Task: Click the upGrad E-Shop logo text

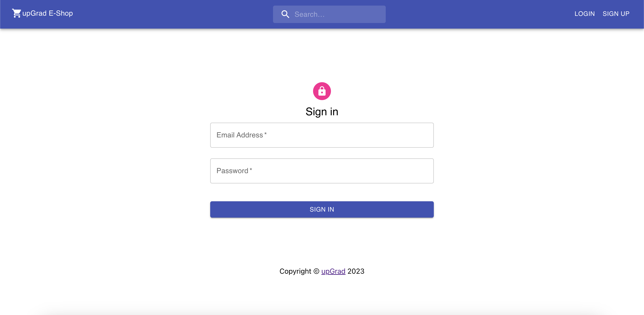Action: click(x=47, y=13)
